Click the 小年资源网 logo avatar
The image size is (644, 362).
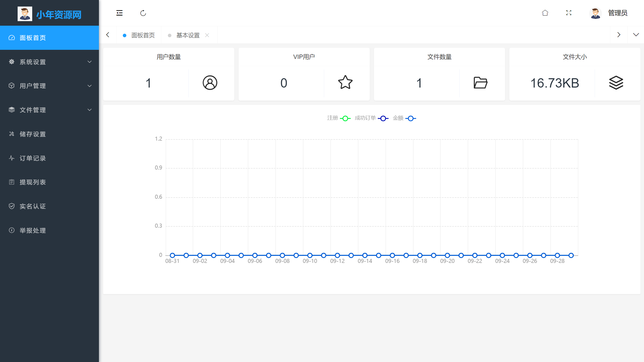coord(25,14)
